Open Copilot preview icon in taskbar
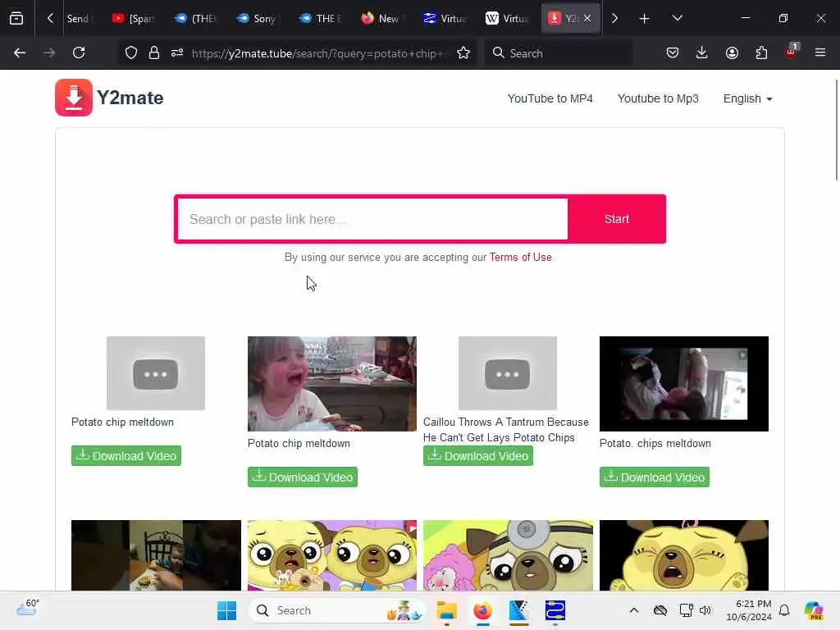Viewport: 840px width, 630px height. (x=815, y=610)
